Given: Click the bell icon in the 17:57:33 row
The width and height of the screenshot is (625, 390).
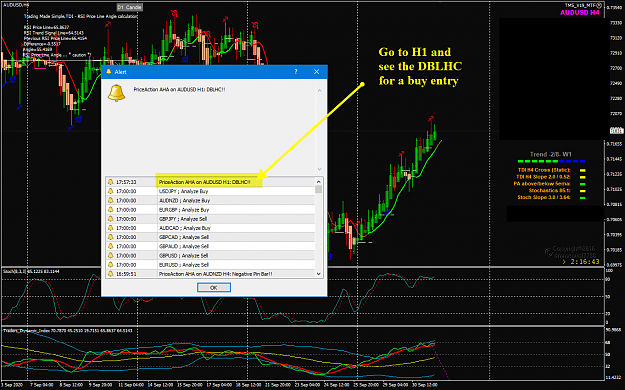Looking at the screenshot, I should tap(111, 182).
